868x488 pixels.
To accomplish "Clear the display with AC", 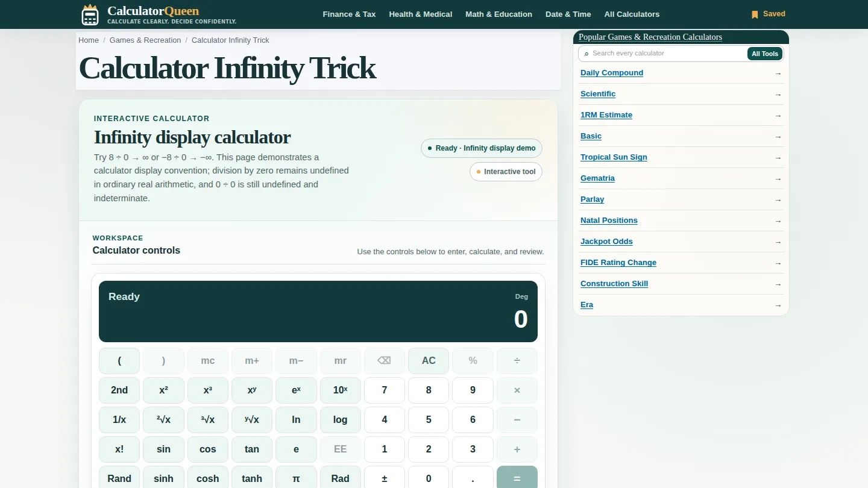I will pyautogui.click(x=429, y=361).
